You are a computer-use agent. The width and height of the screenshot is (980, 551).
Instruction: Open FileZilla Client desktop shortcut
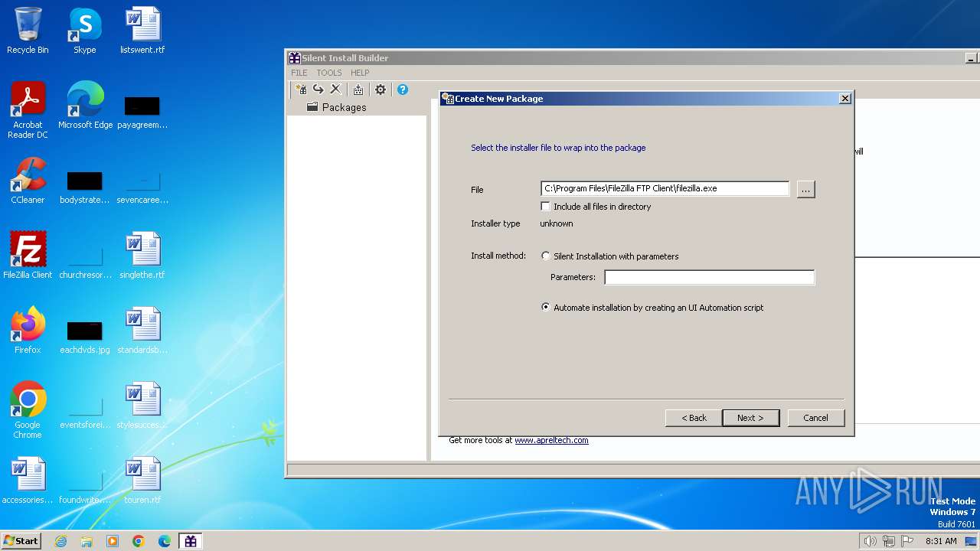(x=28, y=256)
